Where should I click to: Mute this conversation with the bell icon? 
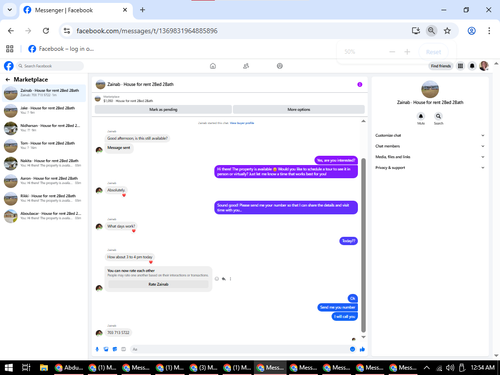421,116
